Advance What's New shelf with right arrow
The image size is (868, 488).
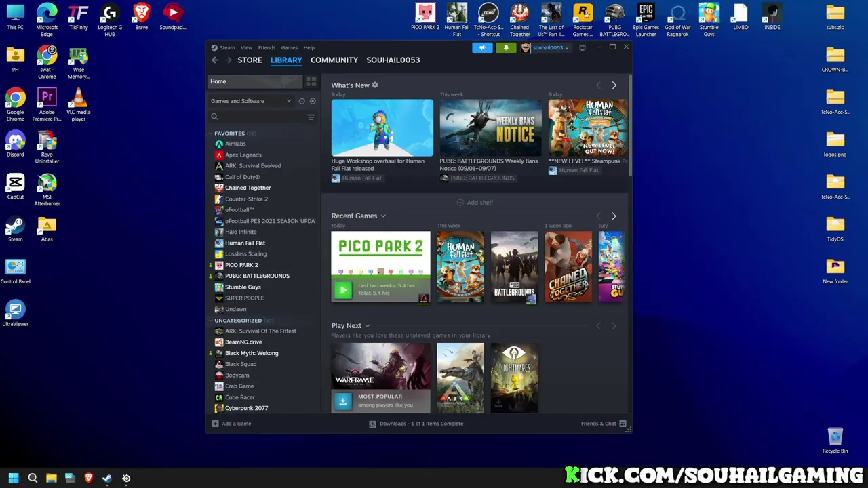click(x=614, y=85)
